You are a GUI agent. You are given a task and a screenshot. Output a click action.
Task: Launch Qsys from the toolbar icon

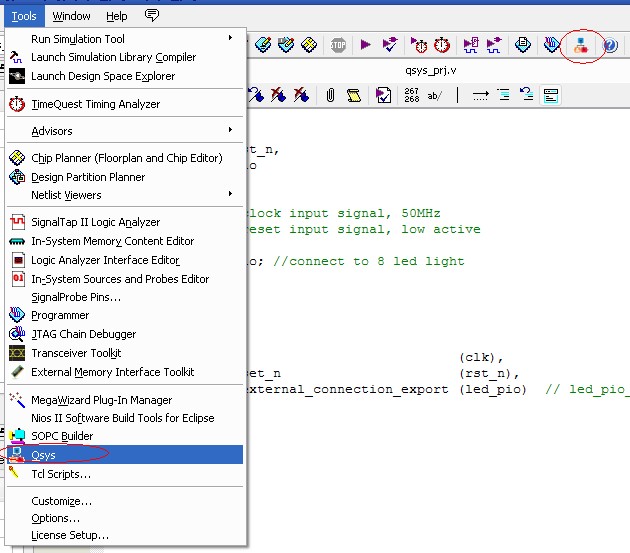coord(580,45)
